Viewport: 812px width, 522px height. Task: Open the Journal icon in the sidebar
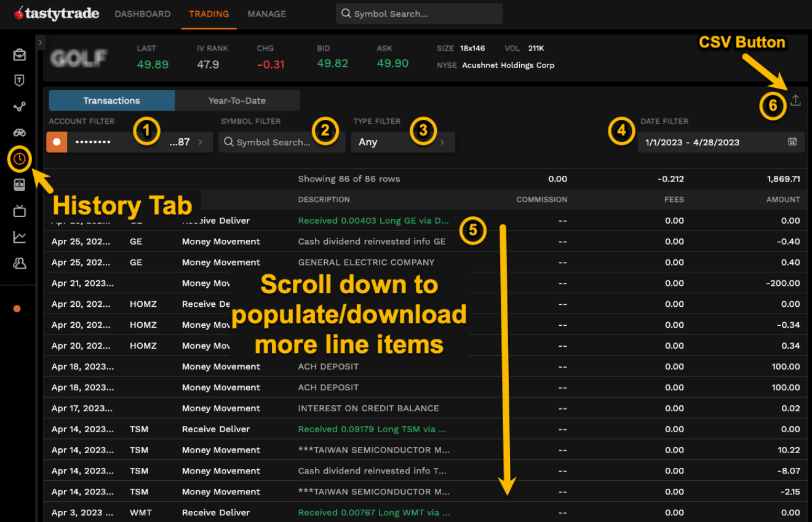[x=19, y=184]
